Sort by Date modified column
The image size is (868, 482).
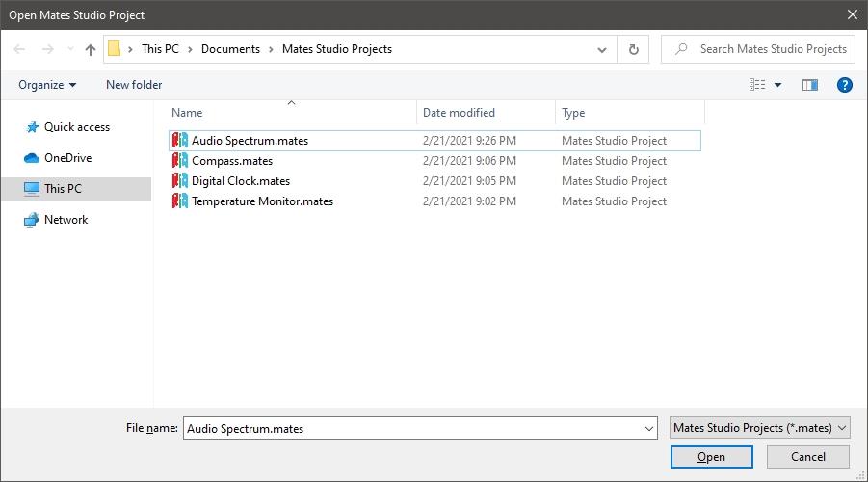pyautogui.click(x=486, y=113)
